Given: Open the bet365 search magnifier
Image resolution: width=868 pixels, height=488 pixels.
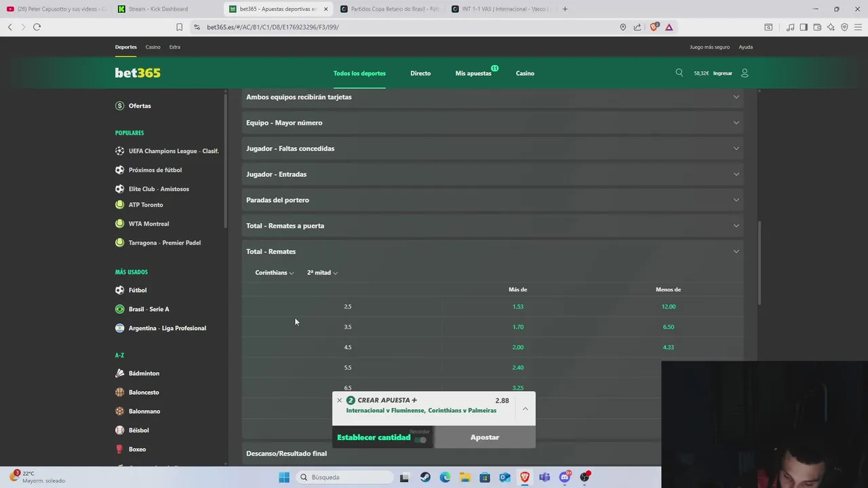Looking at the screenshot, I should [x=679, y=73].
